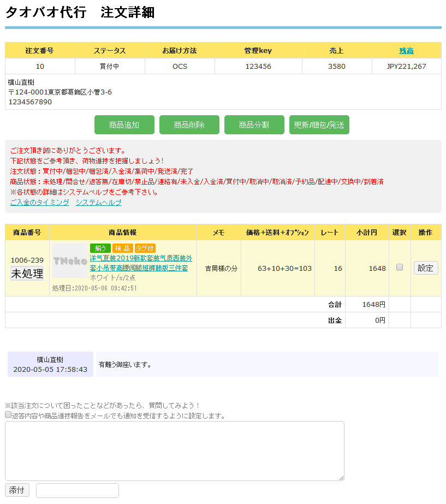Click the 商品情報 column header

click(123, 233)
